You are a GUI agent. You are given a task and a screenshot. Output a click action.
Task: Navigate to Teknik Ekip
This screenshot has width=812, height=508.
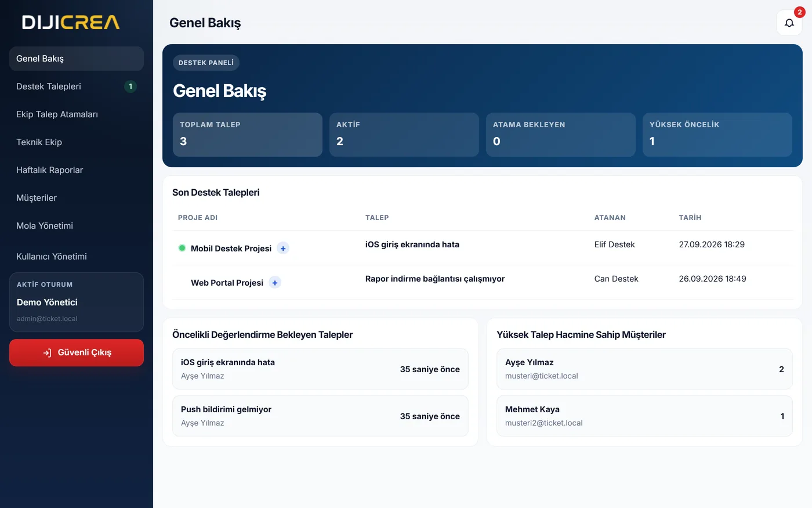point(77,142)
